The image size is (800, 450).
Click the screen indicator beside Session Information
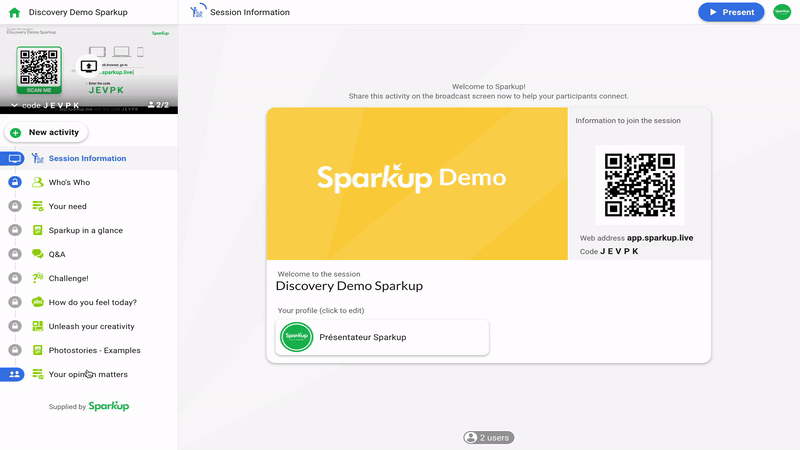13,158
